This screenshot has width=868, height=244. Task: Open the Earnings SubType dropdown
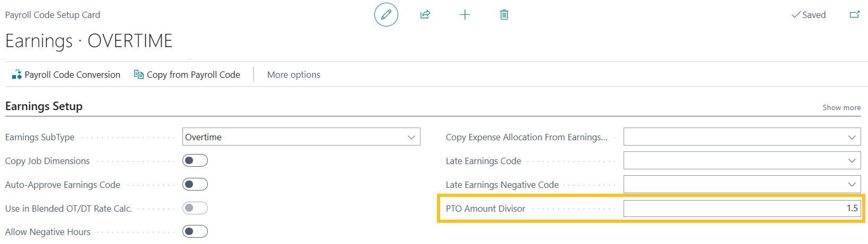(411, 137)
